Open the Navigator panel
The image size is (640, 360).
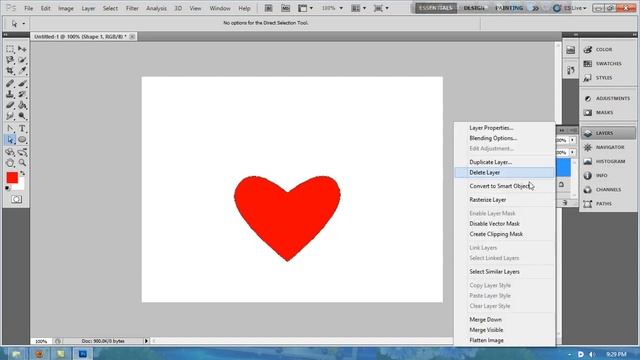click(x=608, y=147)
